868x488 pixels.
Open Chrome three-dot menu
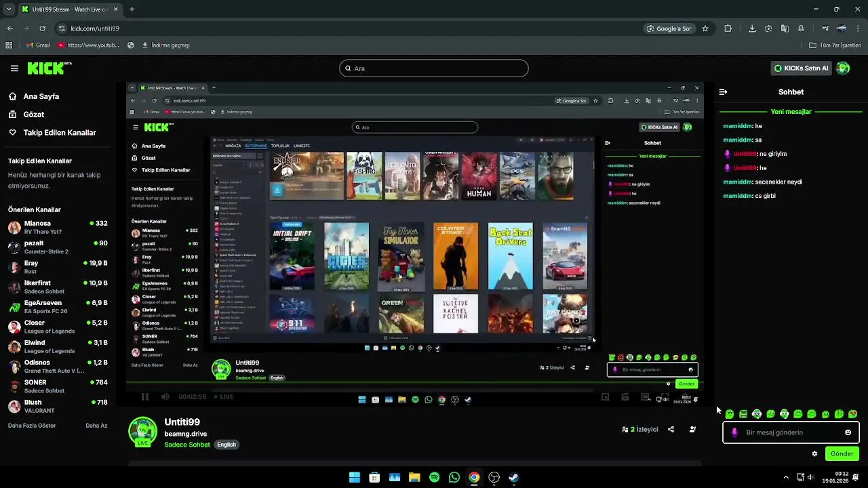click(x=859, y=28)
